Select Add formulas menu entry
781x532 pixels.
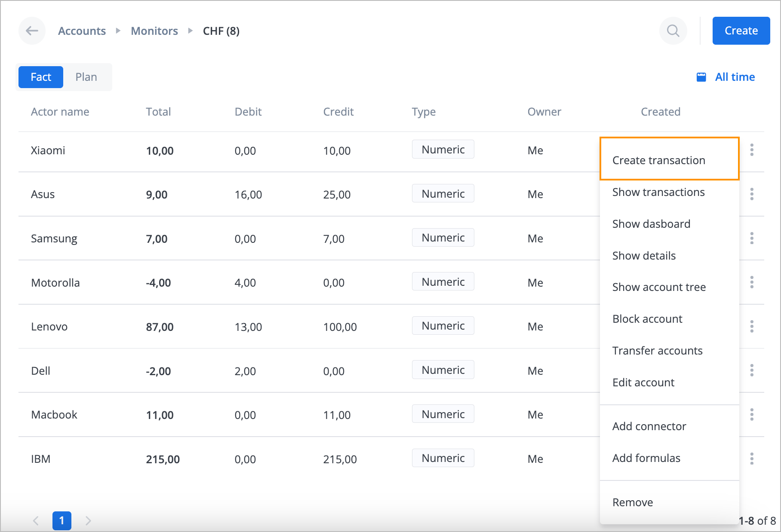pyautogui.click(x=670, y=458)
